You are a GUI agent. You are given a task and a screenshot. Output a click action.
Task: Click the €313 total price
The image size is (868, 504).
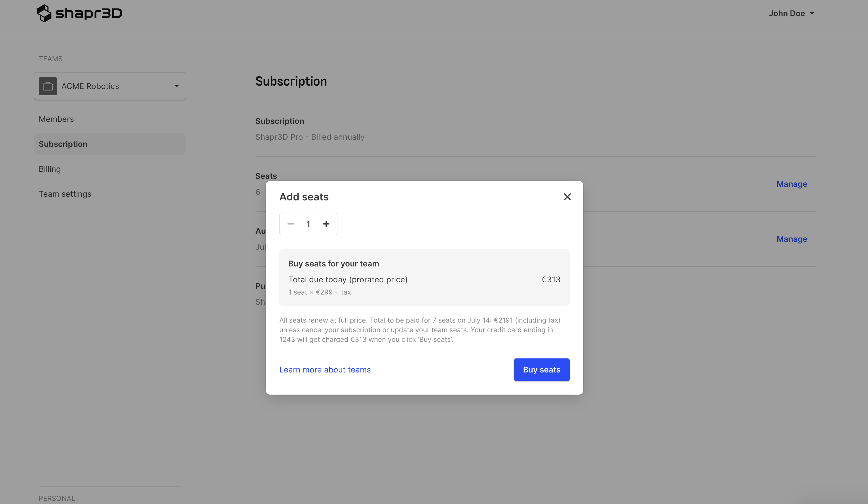(x=551, y=279)
